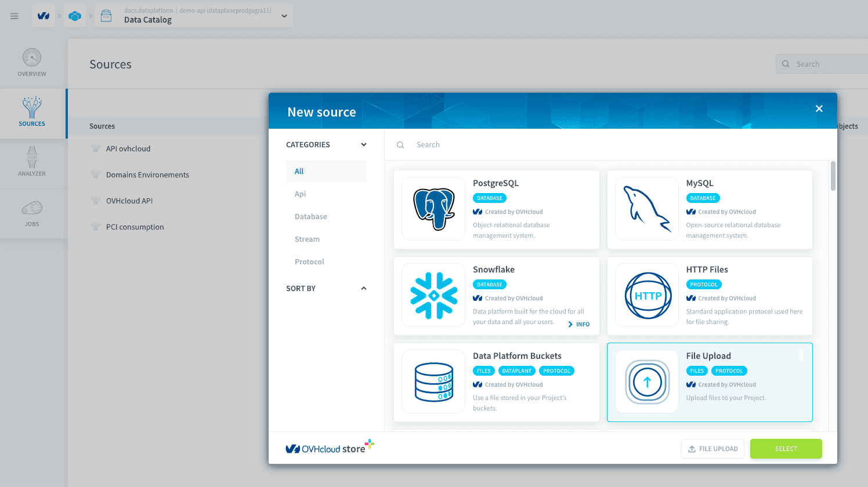Click the OVHcloud store logo

[x=330, y=448]
